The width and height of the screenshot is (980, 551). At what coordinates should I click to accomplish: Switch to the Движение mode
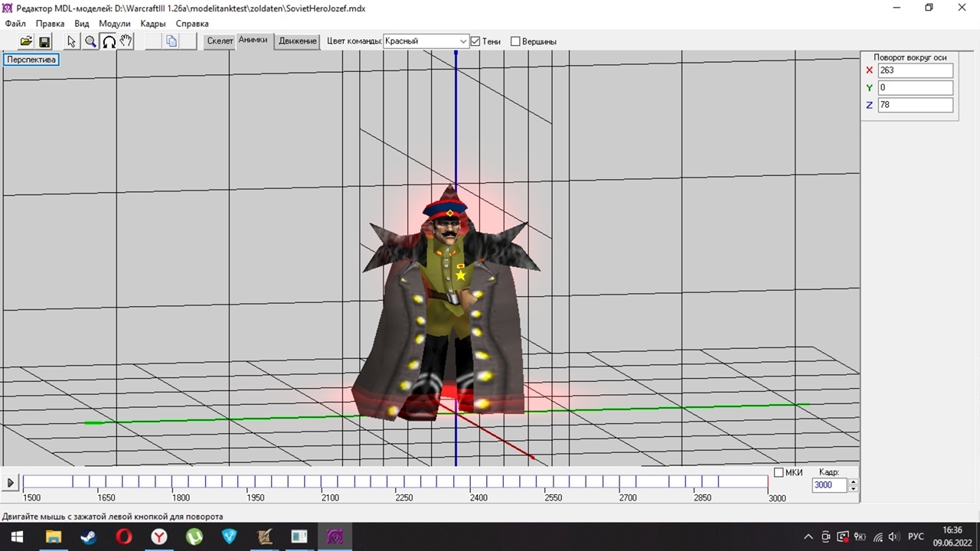pos(298,41)
